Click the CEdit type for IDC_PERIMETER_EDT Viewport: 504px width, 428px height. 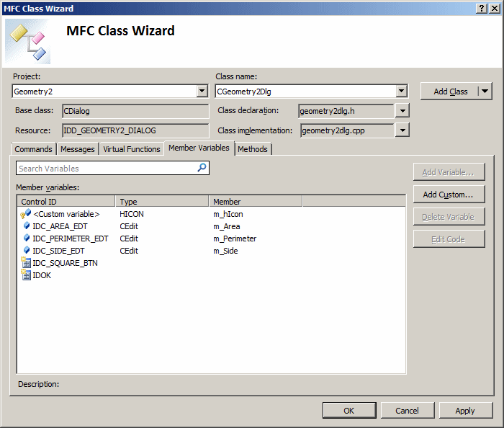click(129, 238)
